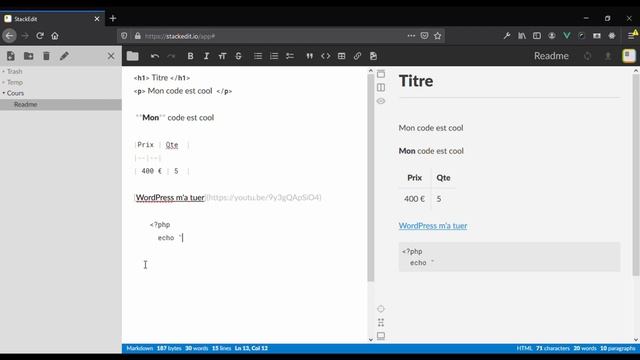Click the HTML label in status bar
The height and width of the screenshot is (360, 640).
(524, 348)
